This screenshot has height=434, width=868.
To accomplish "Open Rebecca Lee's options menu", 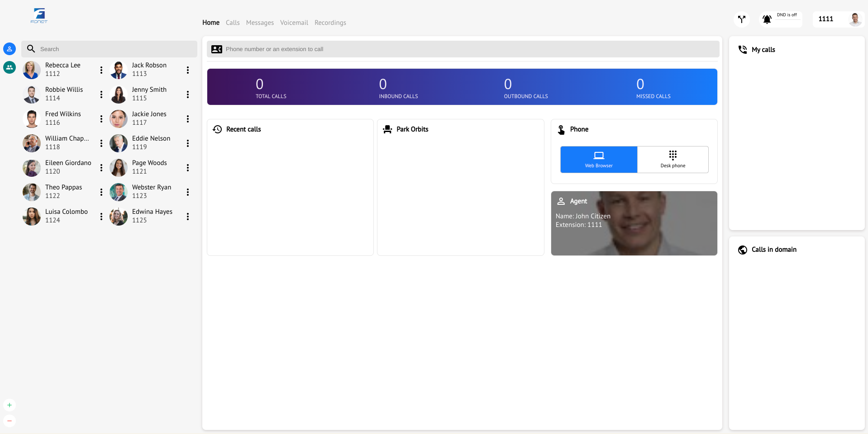I will pyautogui.click(x=101, y=70).
